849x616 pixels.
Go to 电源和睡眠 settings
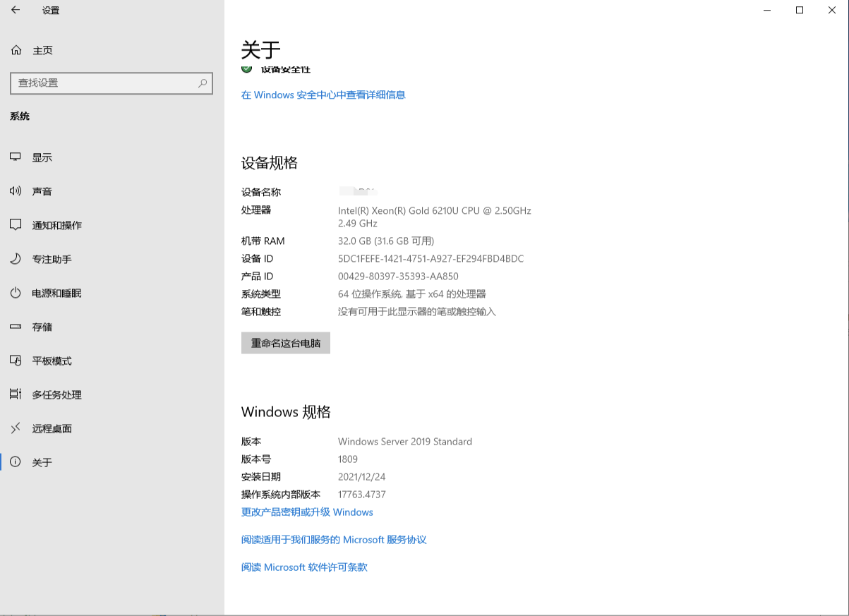click(x=112, y=293)
